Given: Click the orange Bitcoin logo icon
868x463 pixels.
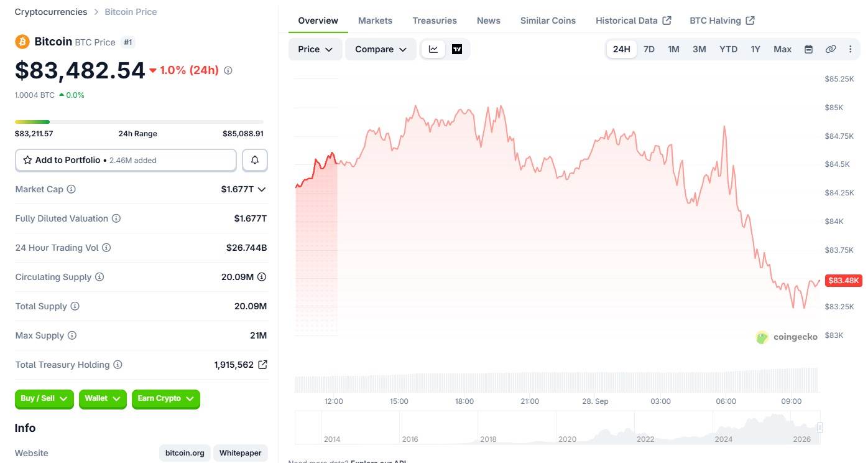Looking at the screenshot, I should pyautogui.click(x=22, y=42).
